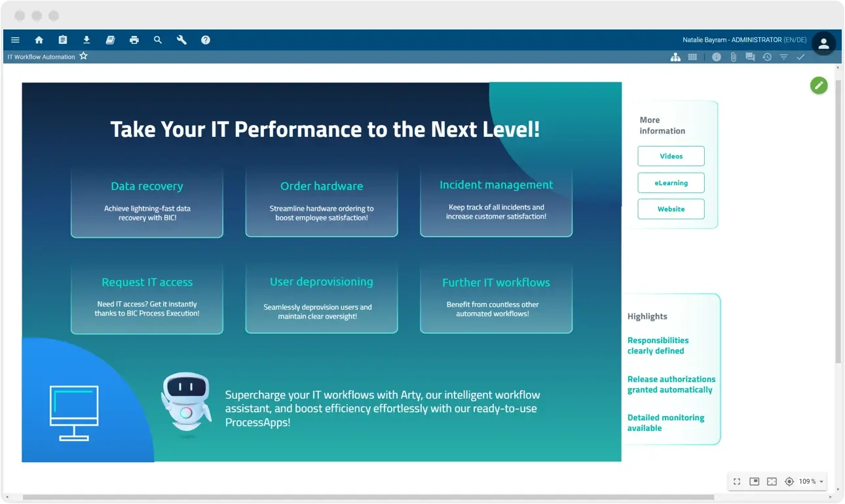
Task: Open the 109 % zoom dropdown
Action: 811,482
